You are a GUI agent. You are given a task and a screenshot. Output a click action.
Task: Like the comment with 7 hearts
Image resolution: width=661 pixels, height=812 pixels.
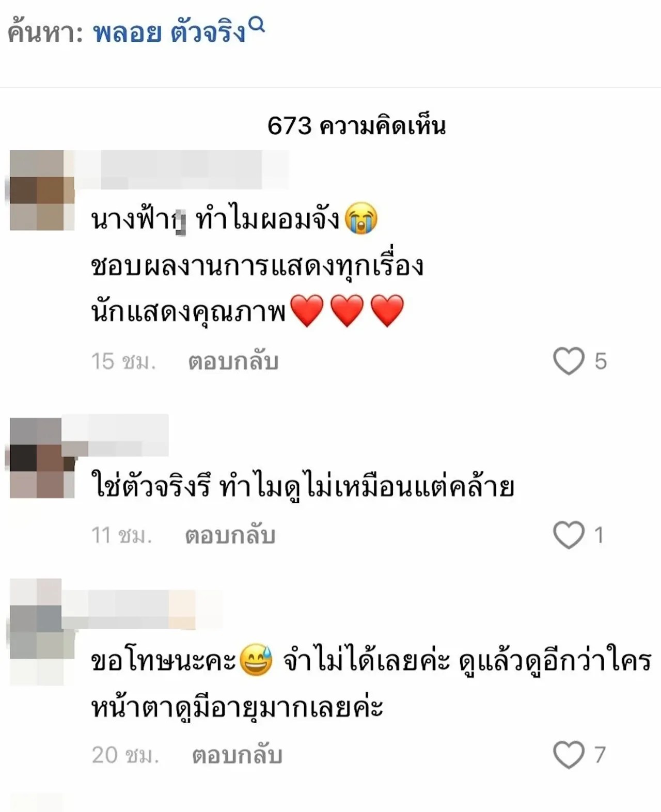[569, 755]
